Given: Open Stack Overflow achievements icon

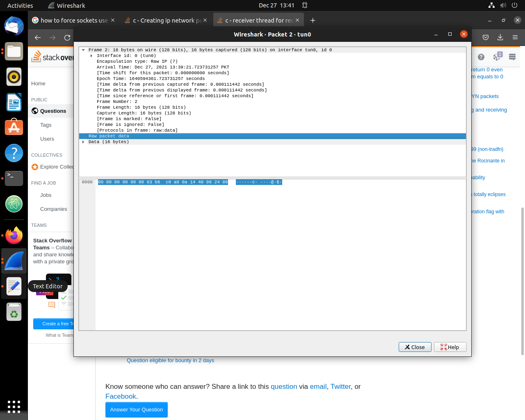Looking at the screenshot, I should 497,57.
